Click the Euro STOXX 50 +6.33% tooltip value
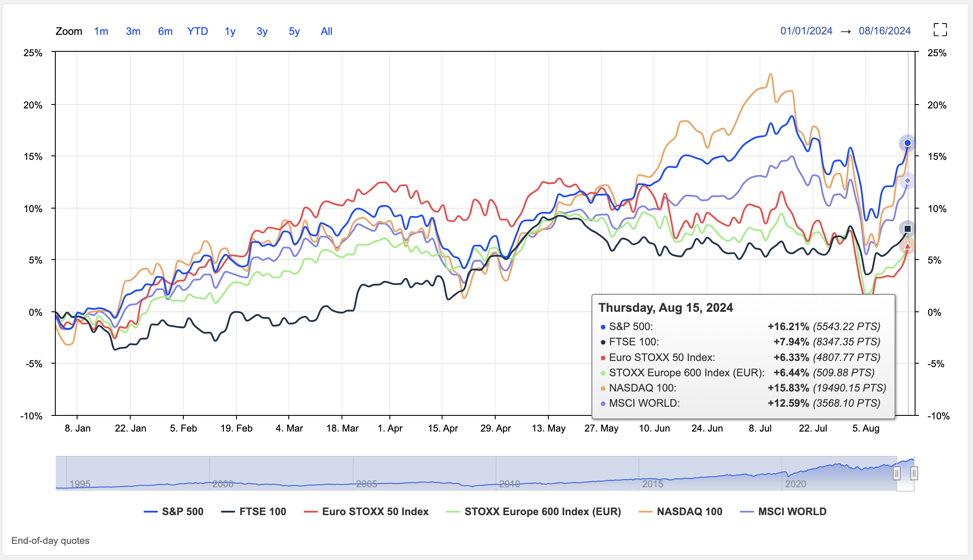The width and height of the screenshot is (973, 560). coord(791,358)
